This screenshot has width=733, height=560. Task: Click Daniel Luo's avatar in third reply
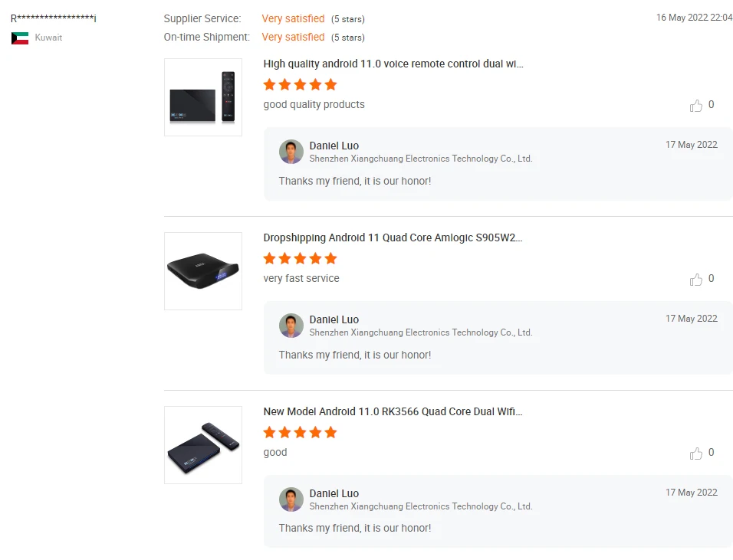click(291, 499)
